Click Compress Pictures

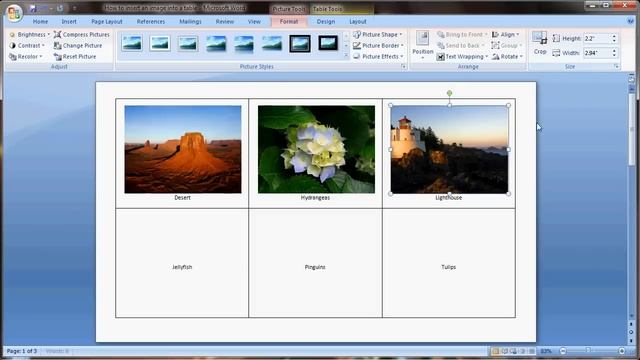[x=82, y=35]
